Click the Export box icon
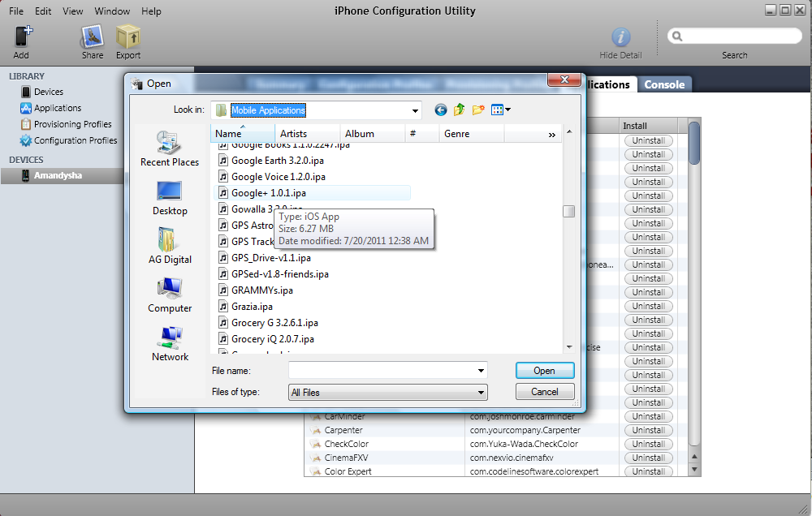 click(128, 37)
